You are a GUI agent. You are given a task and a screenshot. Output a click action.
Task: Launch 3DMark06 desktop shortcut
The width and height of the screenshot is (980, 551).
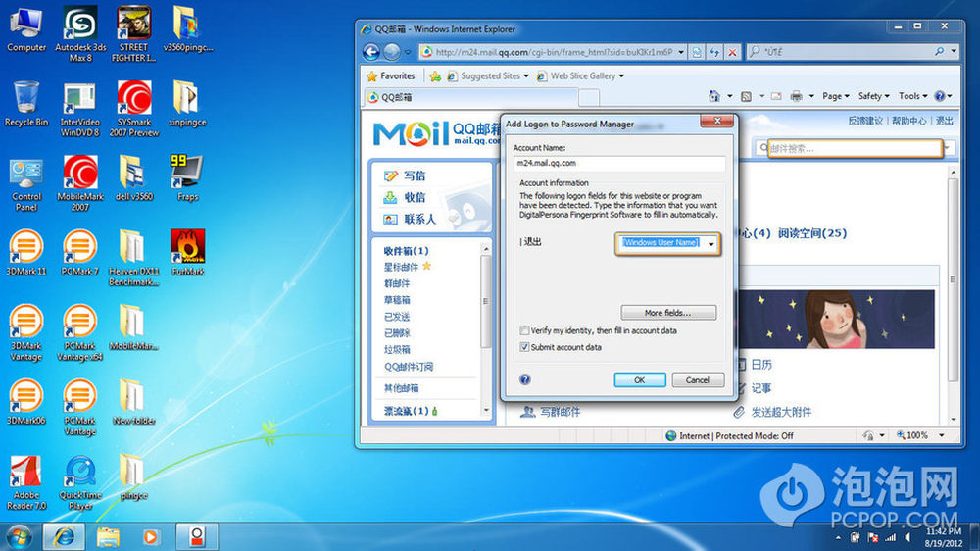[x=26, y=402]
